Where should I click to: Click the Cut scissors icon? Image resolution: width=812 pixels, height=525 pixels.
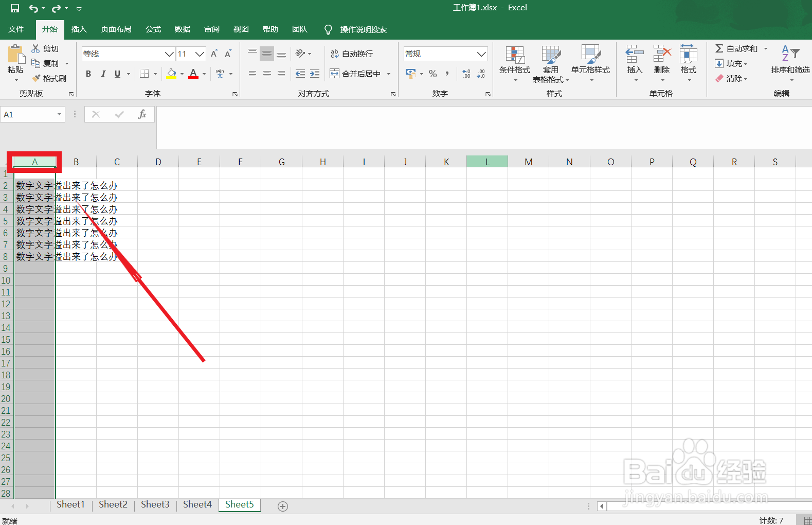pos(35,48)
